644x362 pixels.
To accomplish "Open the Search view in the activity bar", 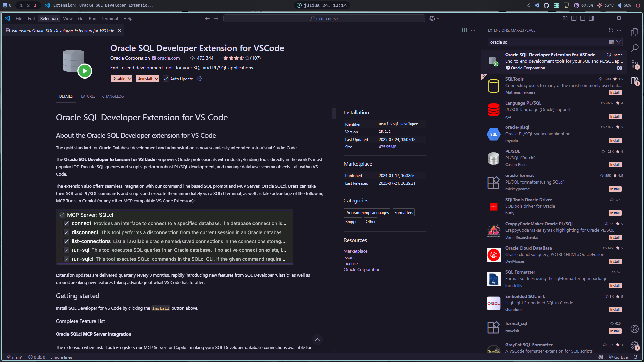I will coord(635,48).
